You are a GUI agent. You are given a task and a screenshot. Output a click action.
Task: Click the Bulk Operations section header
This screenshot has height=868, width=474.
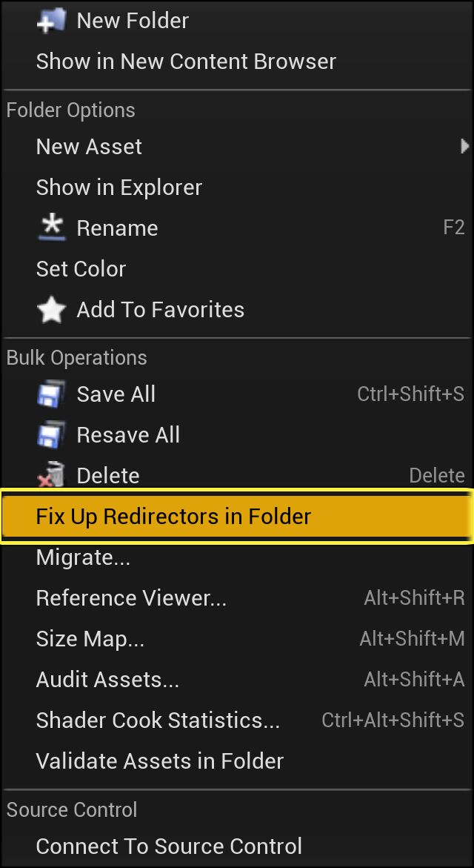(76, 357)
